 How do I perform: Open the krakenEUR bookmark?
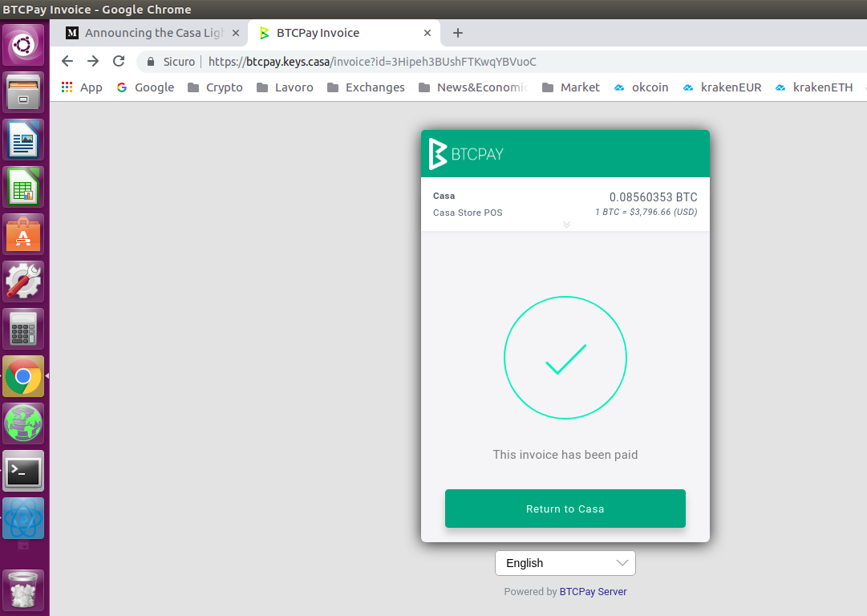722,87
